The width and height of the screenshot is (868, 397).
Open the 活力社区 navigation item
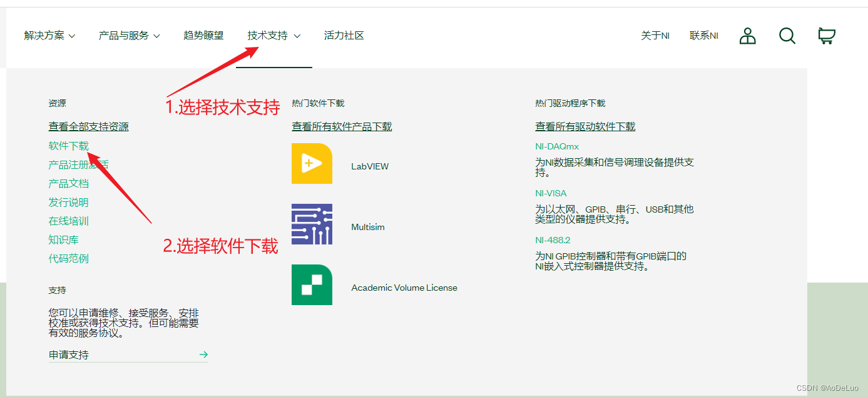pyautogui.click(x=344, y=36)
